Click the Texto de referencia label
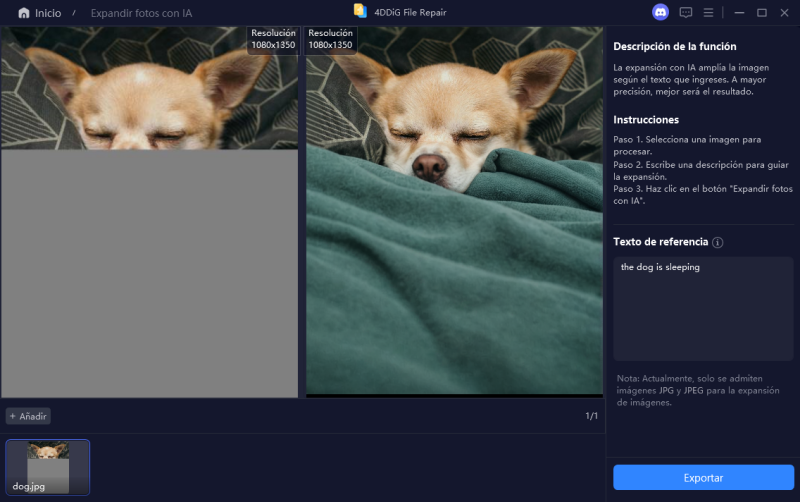Screen dimensions: 800x502 tap(660, 242)
